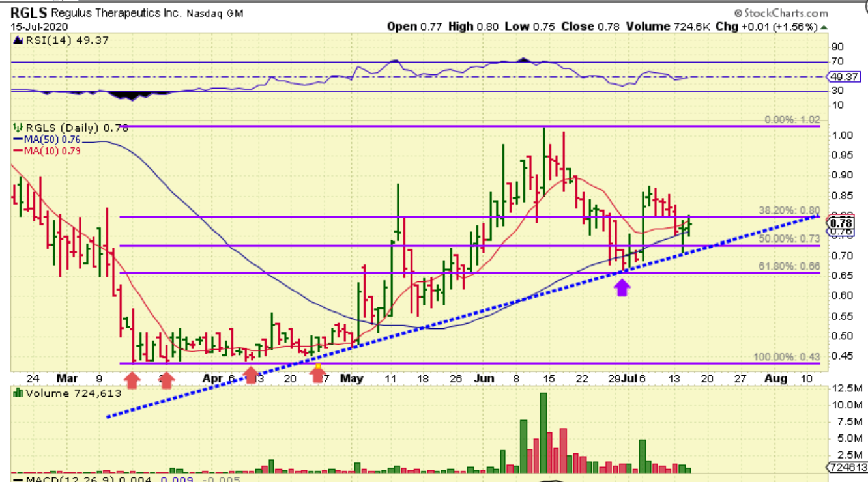Click the 1.00 price axis label
The width and height of the screenshot is (868, 482).
point(844,135)
